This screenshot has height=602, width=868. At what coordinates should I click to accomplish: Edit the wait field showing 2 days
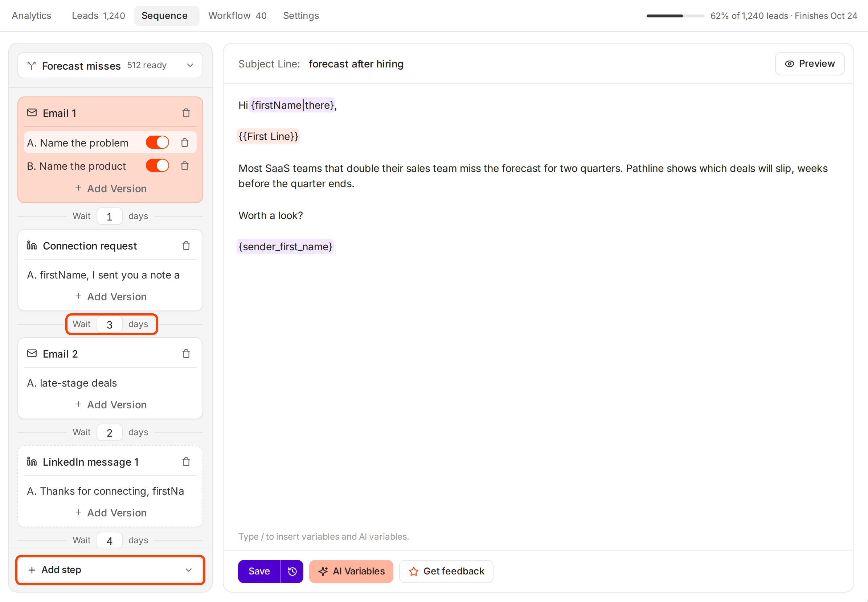(110, 432)
